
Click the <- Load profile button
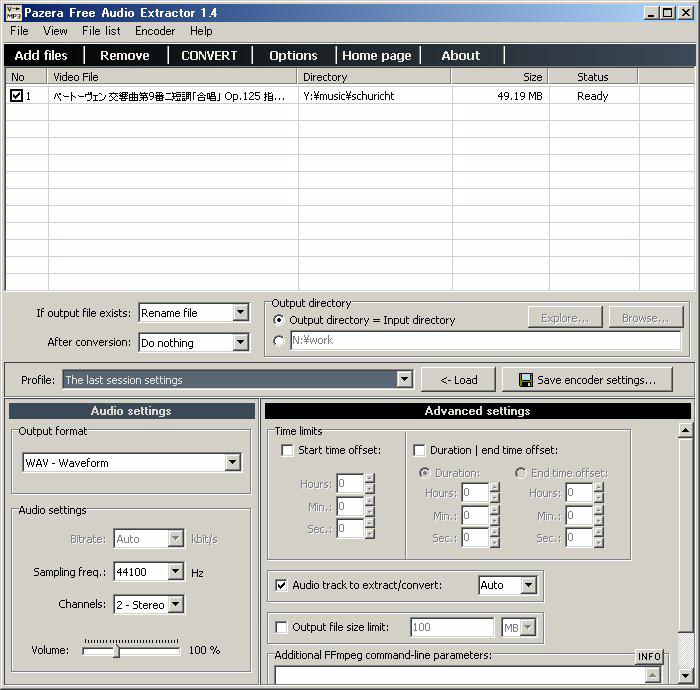(x=458, y=380)
